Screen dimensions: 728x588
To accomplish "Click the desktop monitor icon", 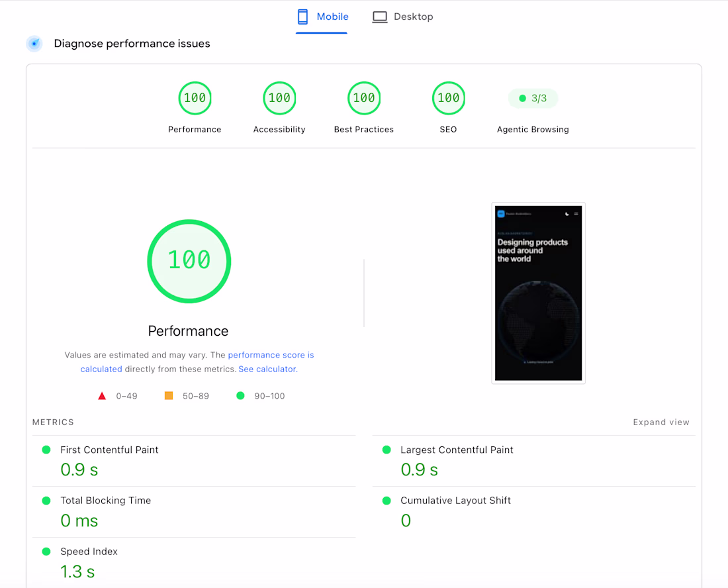I will pos(380,17).
